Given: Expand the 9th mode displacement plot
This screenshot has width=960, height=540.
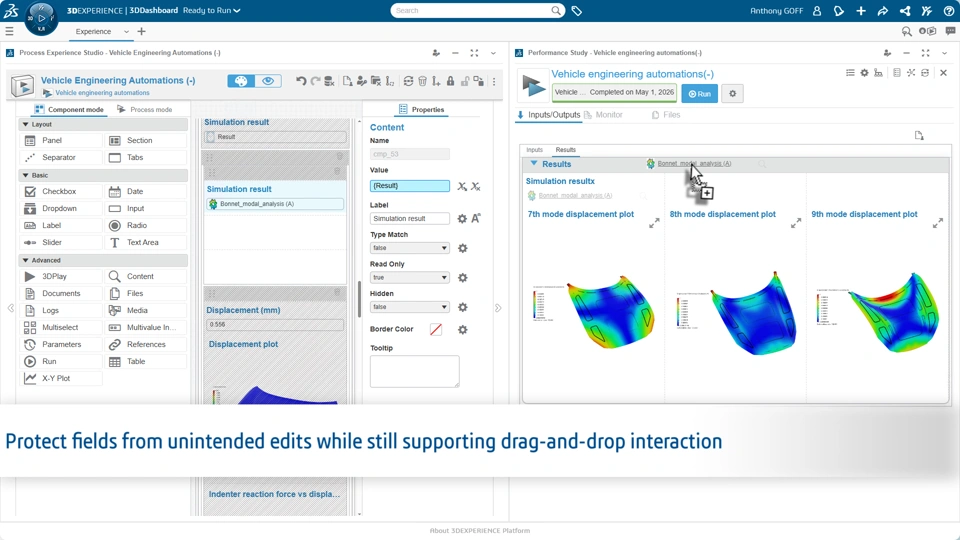Looking at the screenshot, I should 937,223.
